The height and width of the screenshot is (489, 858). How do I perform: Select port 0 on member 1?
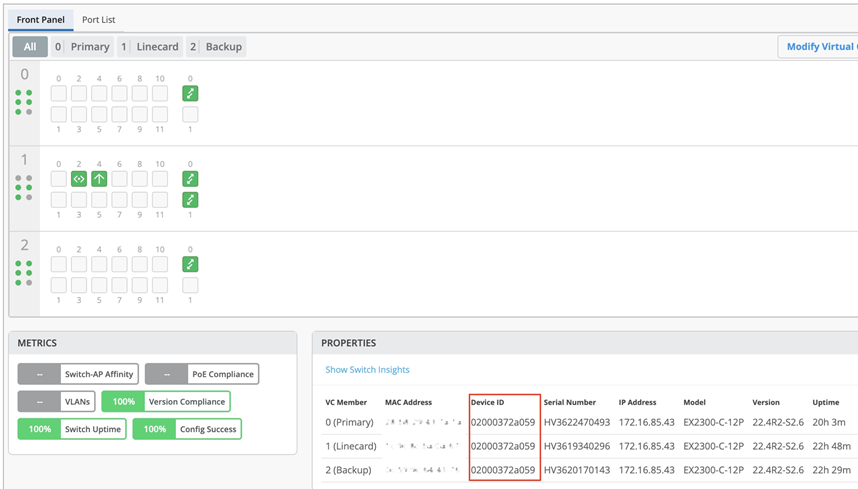click(x=59, y=179)
